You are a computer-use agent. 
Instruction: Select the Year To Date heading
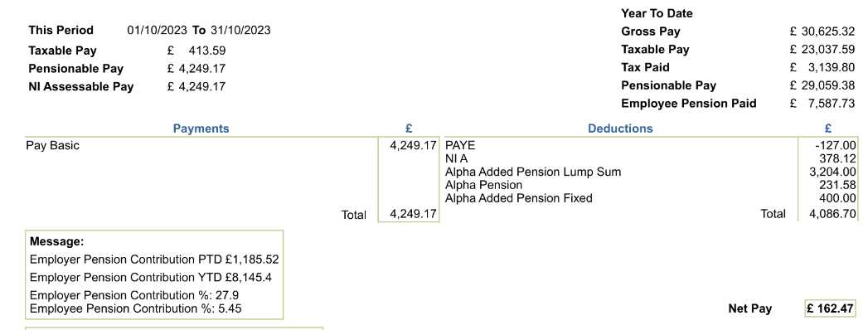[657, 13]
